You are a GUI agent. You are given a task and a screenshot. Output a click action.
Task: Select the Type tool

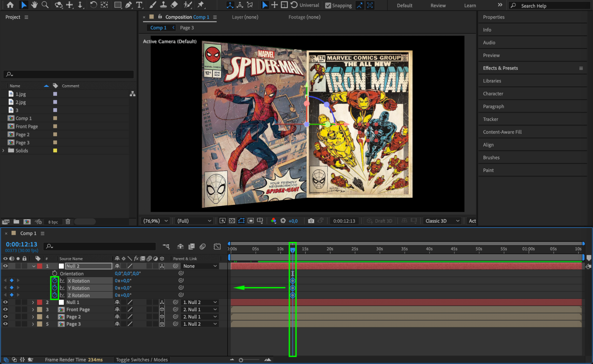pos(139,5)
